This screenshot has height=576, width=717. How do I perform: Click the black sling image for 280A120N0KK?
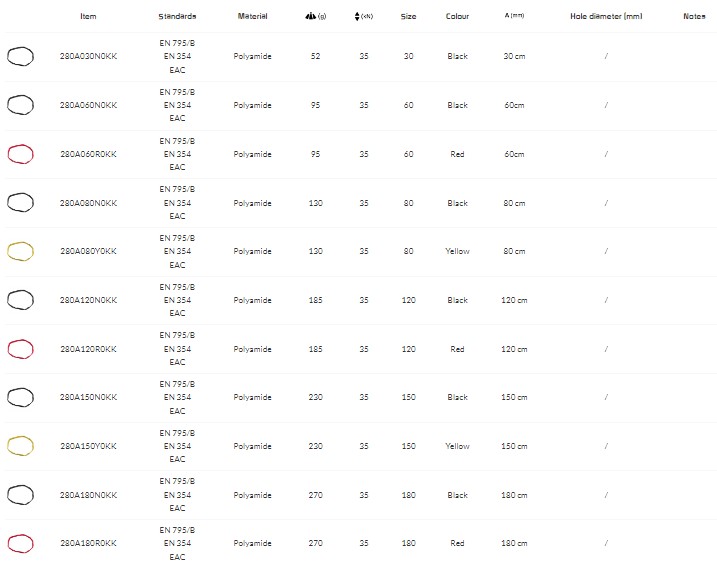point(20,300)
